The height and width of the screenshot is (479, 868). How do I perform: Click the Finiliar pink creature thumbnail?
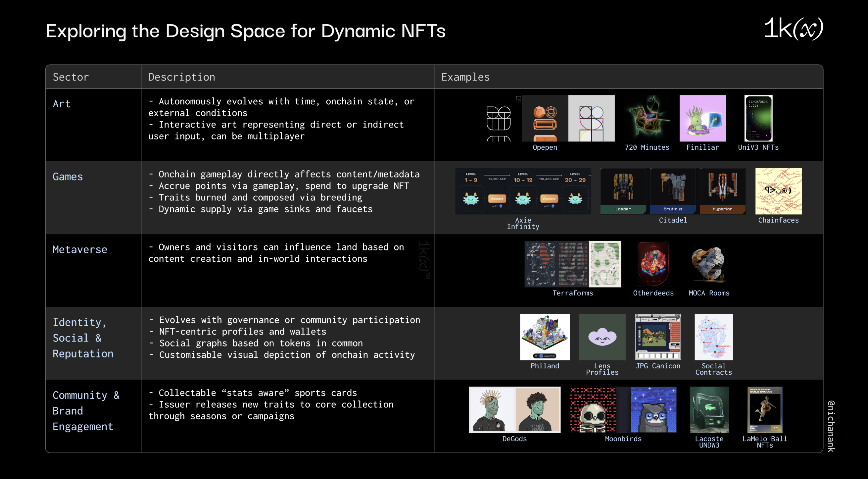tap(702, 118)
